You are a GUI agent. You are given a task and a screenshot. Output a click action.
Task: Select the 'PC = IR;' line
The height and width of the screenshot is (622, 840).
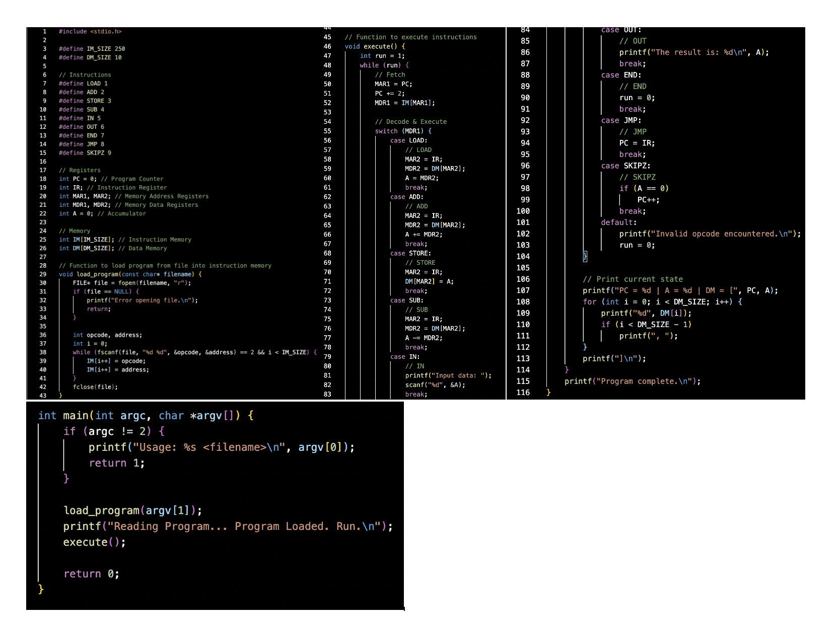[x=637, y=143]
